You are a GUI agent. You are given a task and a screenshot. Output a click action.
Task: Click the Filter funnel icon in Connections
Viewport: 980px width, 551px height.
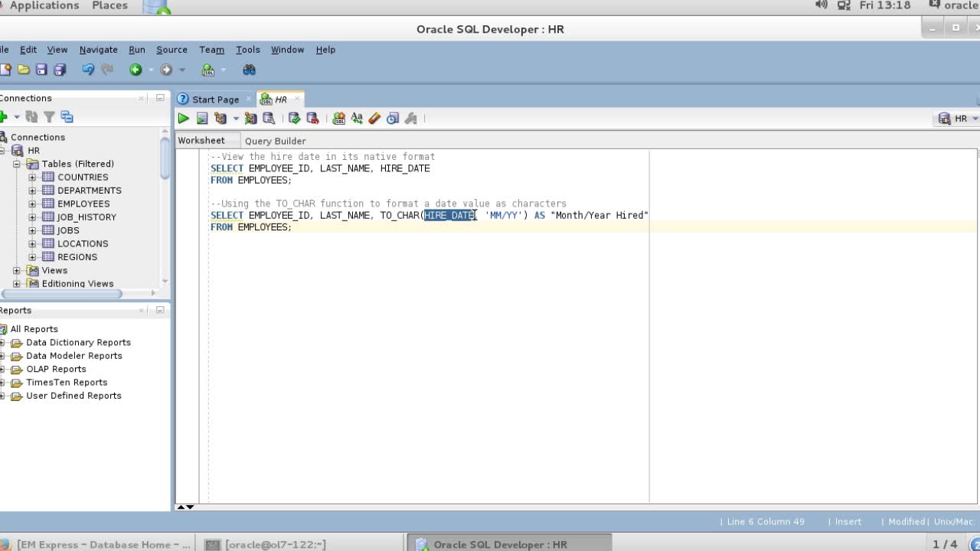(49, 117)
